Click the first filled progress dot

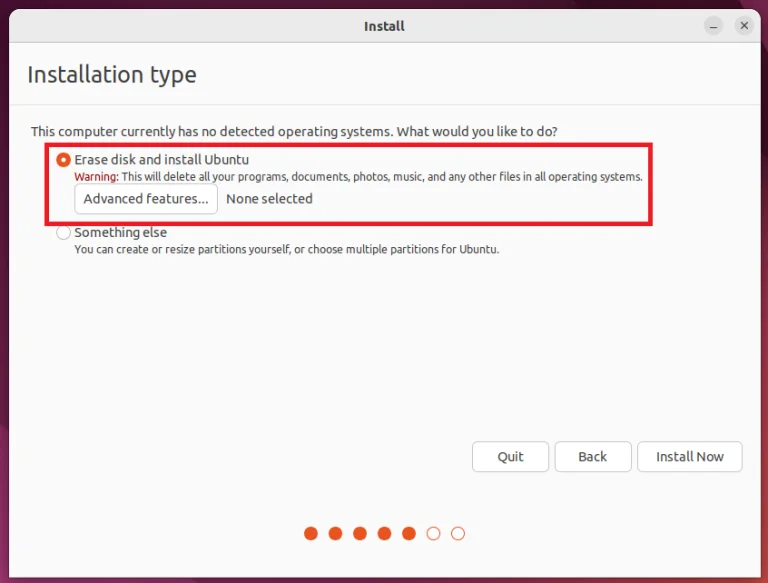pyautogui.click(x=311, y=534)
